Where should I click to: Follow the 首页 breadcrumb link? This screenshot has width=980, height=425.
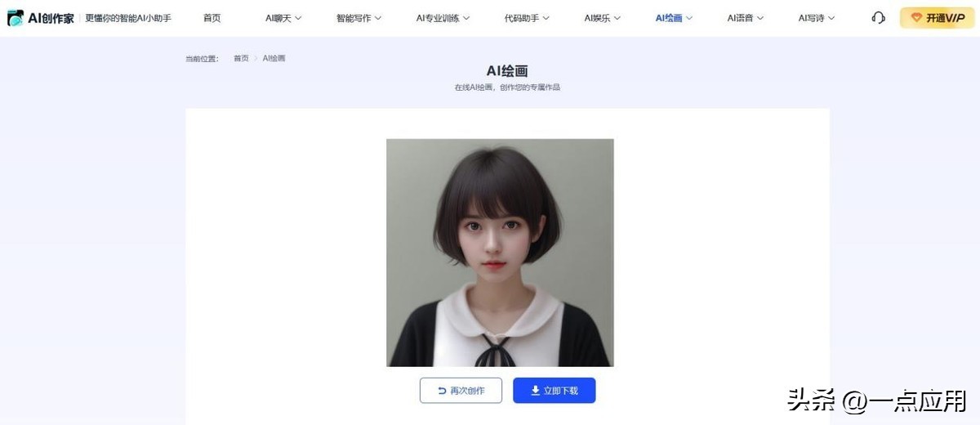pos(241,59)
